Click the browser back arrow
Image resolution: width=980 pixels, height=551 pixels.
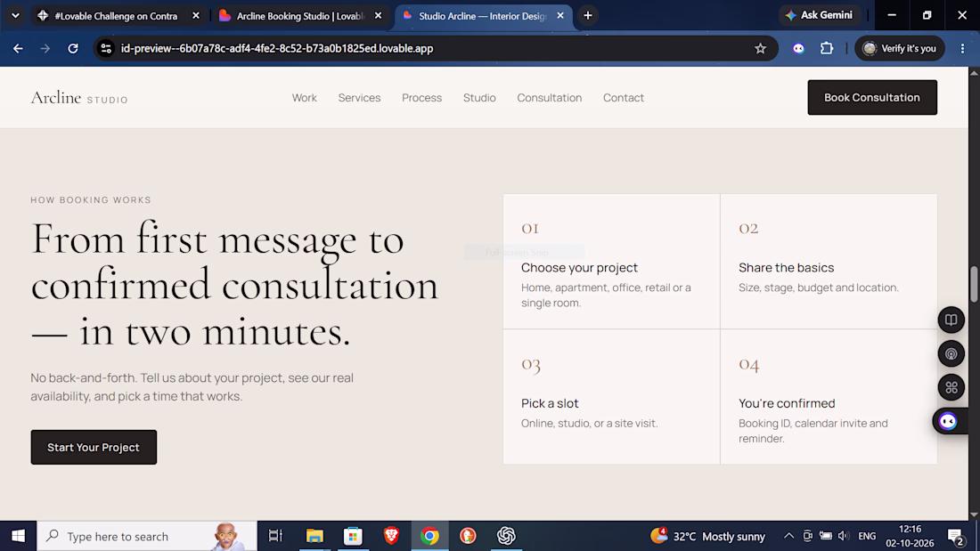[18, 48]
